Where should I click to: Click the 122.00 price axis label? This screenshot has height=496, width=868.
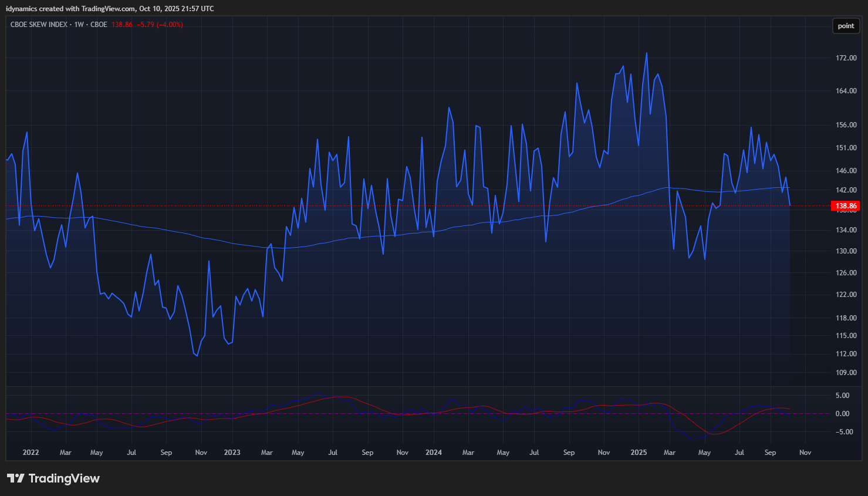[x=846, y=295]
